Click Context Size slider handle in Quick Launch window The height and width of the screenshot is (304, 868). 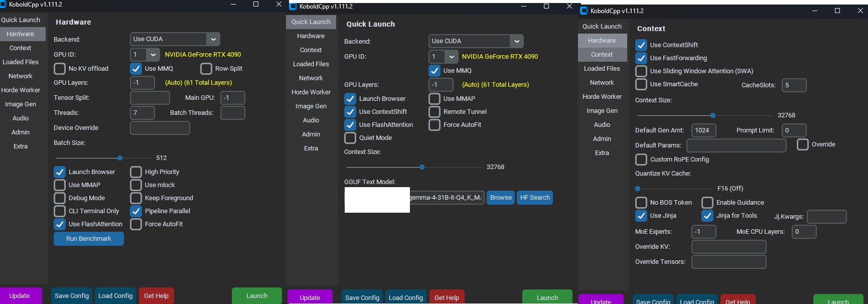pos(422,167)
